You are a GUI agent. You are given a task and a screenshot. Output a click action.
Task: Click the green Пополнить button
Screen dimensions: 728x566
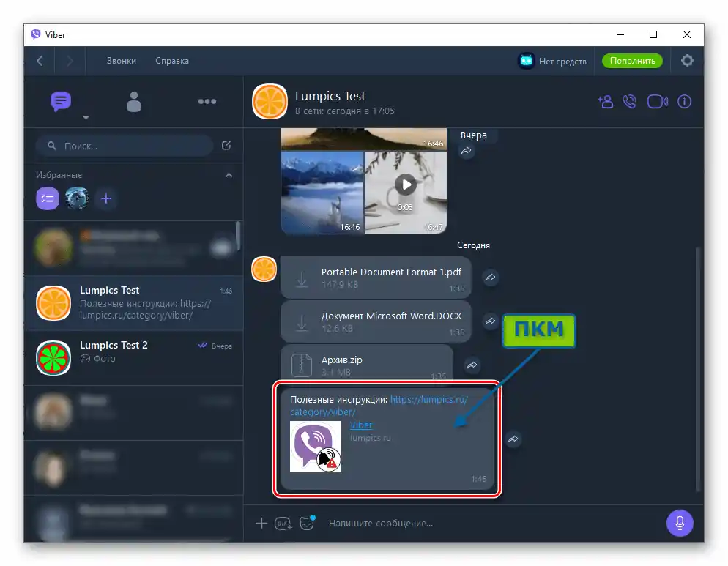click(631, 61)
